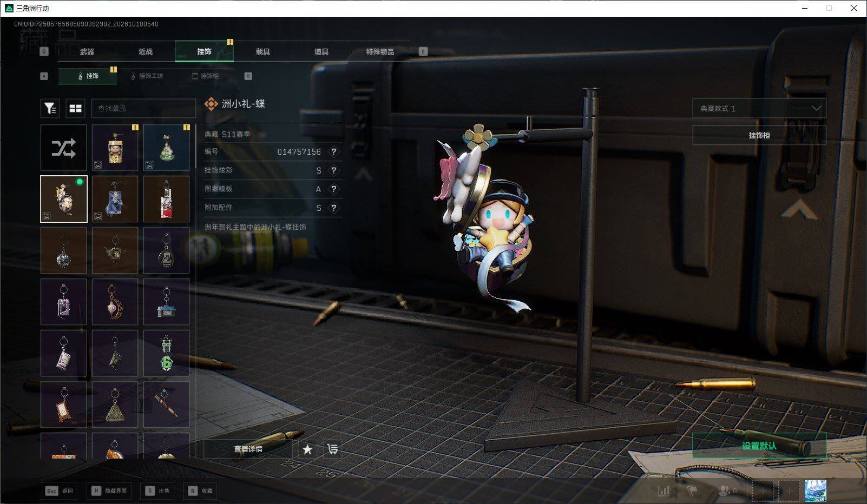This screenshot has width=867, height=504.
Task: Click the 设置默认 button
Action: pyautogui.click(x=759, y=446)
